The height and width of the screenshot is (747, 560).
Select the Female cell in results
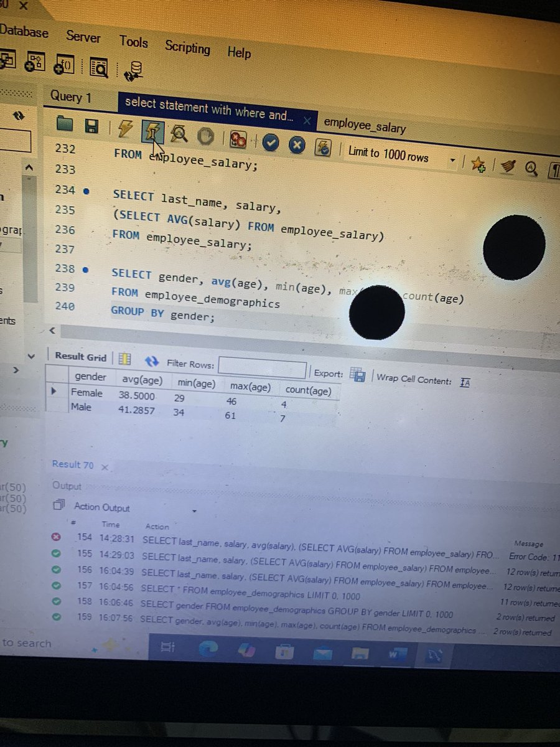[86, 393]
